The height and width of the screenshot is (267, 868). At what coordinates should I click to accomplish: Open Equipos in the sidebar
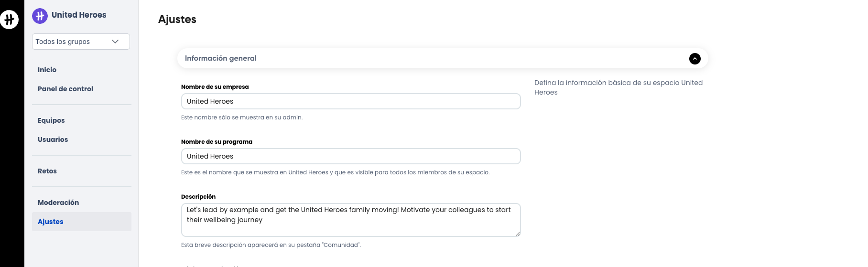[51, 120]
